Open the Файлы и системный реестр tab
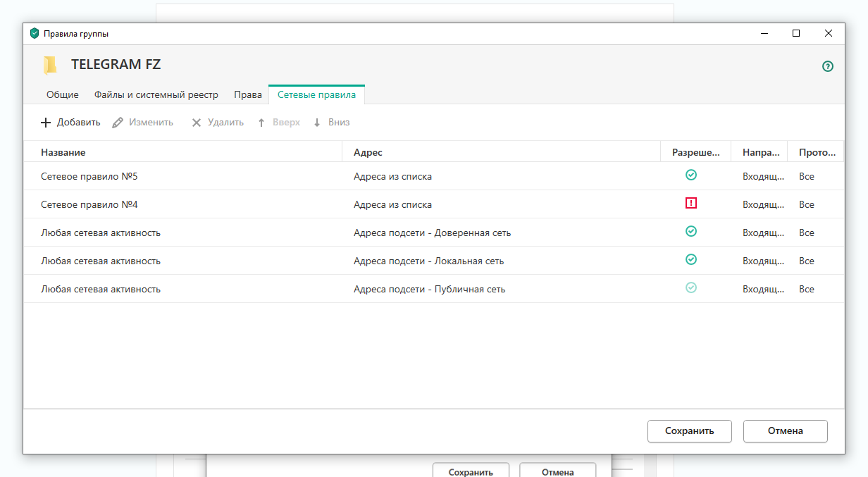 click(x=156, y=94)
